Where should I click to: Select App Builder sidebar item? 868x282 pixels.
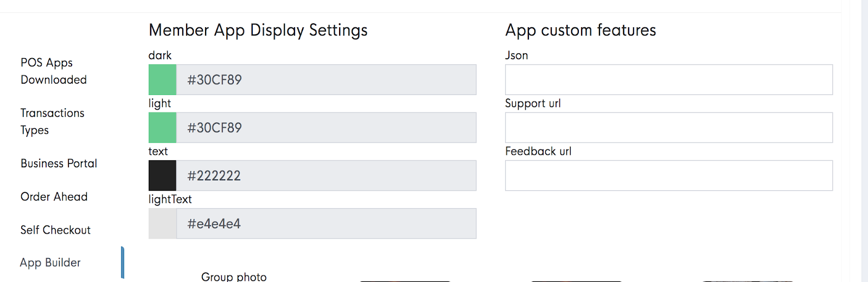50,263
